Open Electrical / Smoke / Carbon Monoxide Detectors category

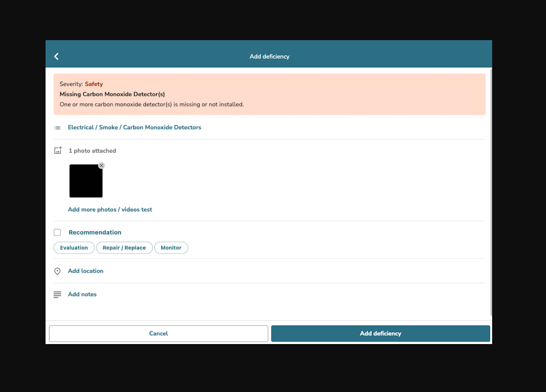134,127
